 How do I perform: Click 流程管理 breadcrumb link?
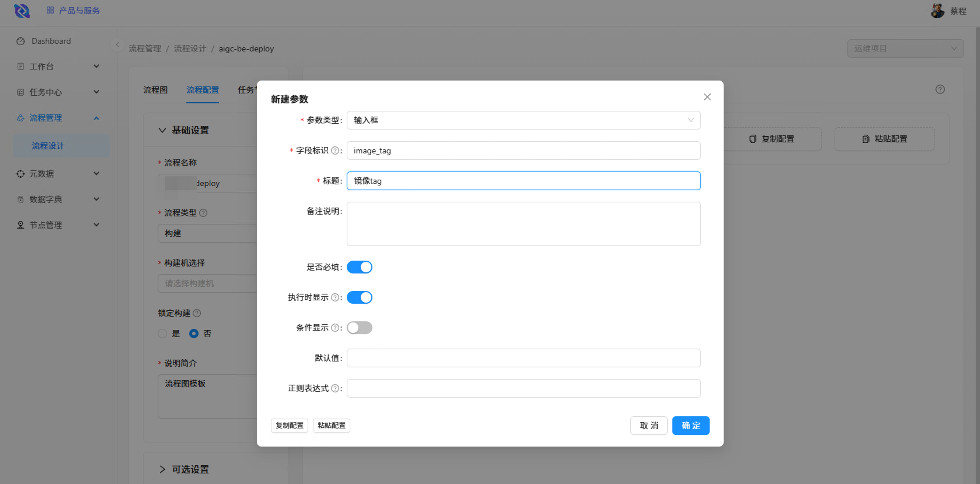pyautogui.click(x=145, y=49)
